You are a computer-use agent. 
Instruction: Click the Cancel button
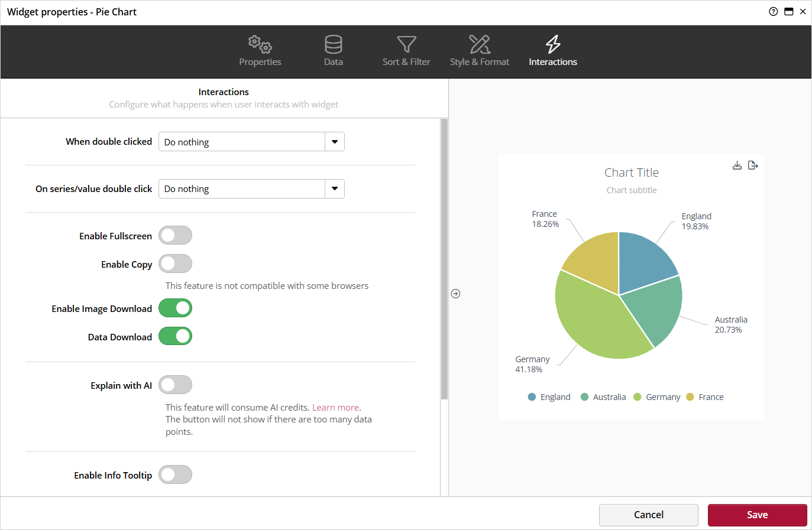pos(649,515)
